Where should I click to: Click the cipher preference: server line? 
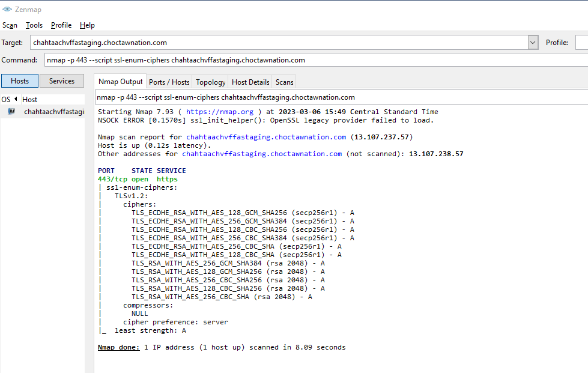tap(175, 322)
